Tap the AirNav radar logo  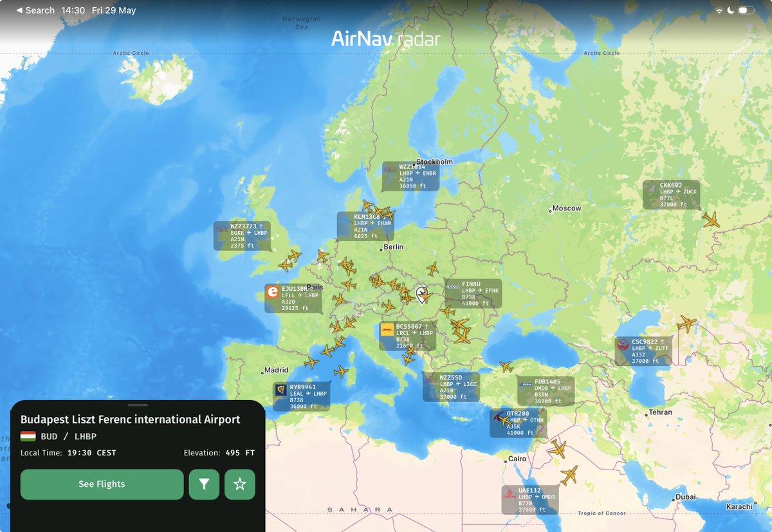pos(386,39)
